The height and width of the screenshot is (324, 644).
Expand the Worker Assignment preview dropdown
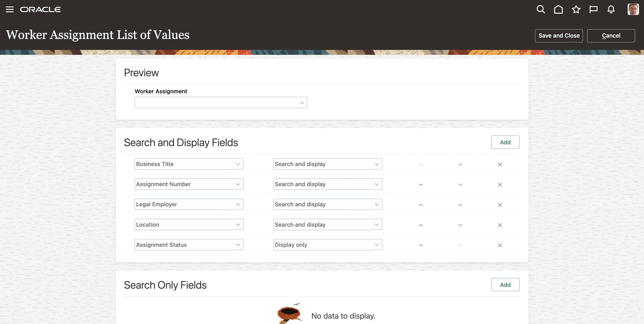point(302,103)
